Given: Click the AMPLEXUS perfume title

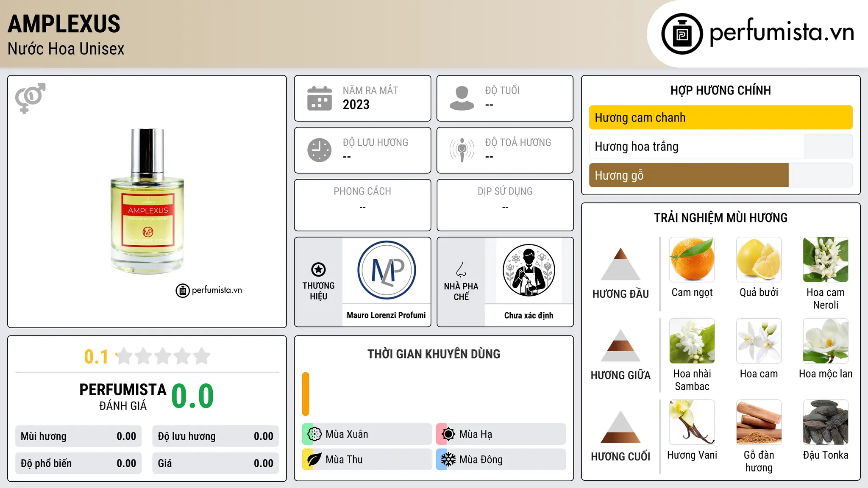Looking at the screenshot, I should 64,24.
